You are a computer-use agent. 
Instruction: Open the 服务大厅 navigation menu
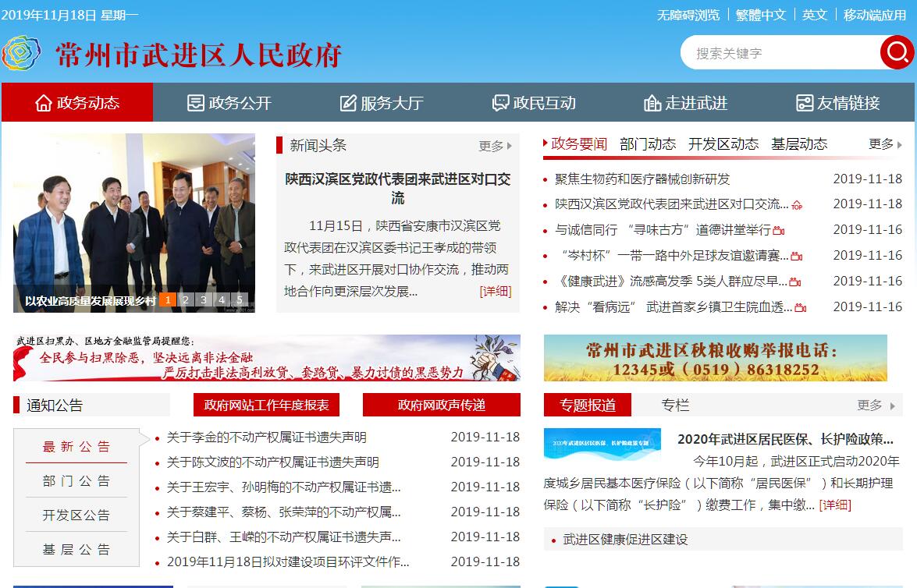[x=382, y=103]
